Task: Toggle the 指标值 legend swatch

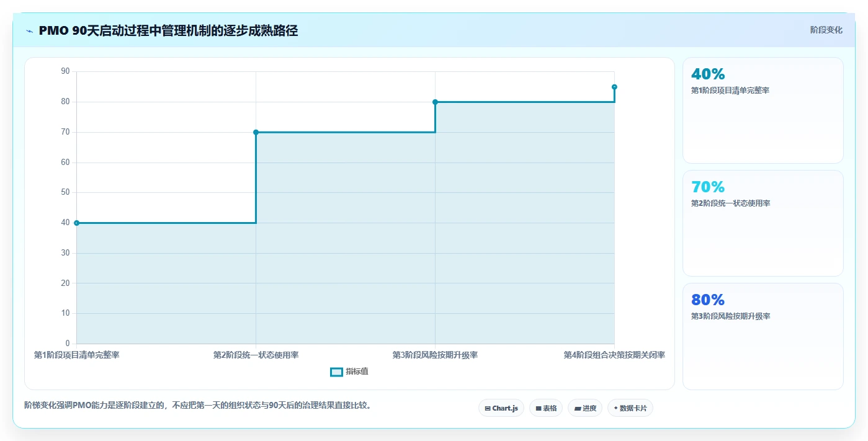Action: tap(336, 372)
